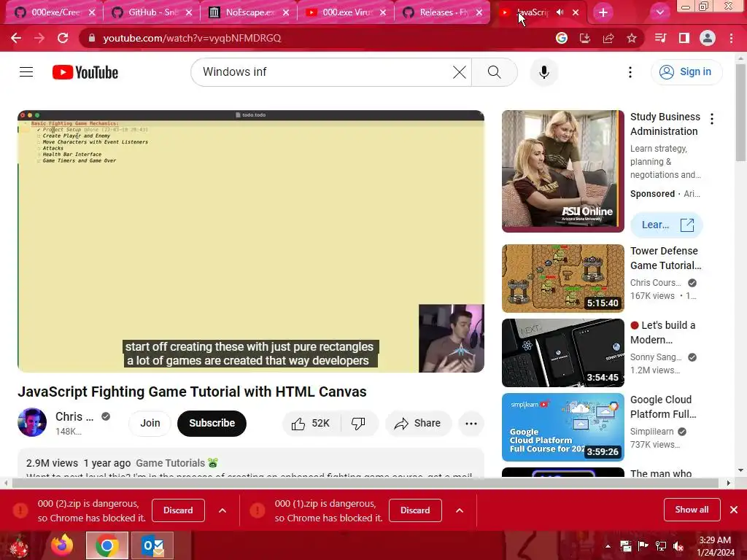
Task: Close the downloads bar
Action: point(734,510)
